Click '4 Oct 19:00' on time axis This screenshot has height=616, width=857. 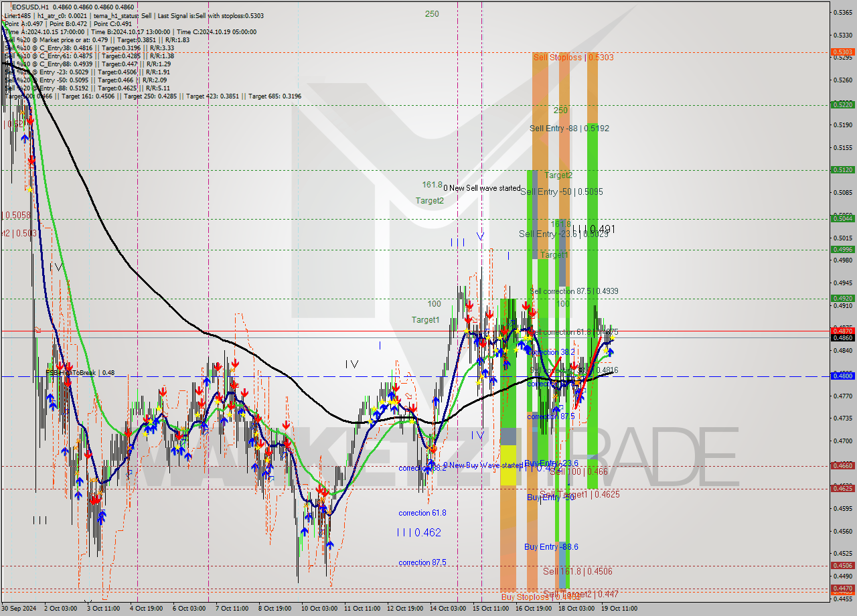145,609
